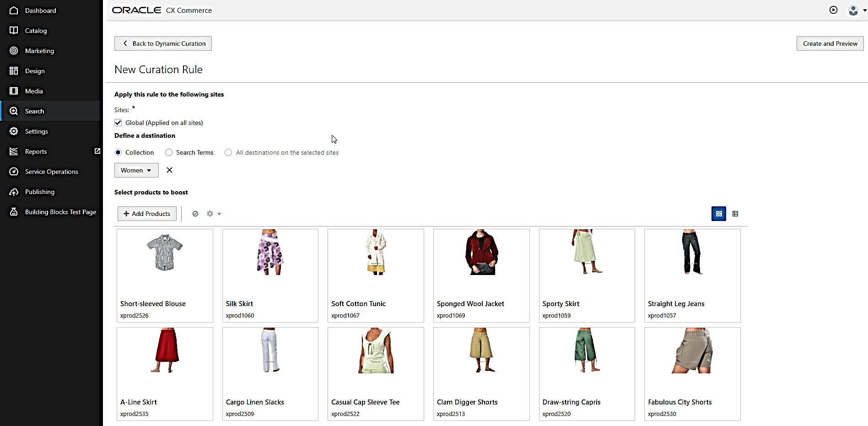Select the Collection radio button
Screen dimensions: 868x426
(118, 152)
